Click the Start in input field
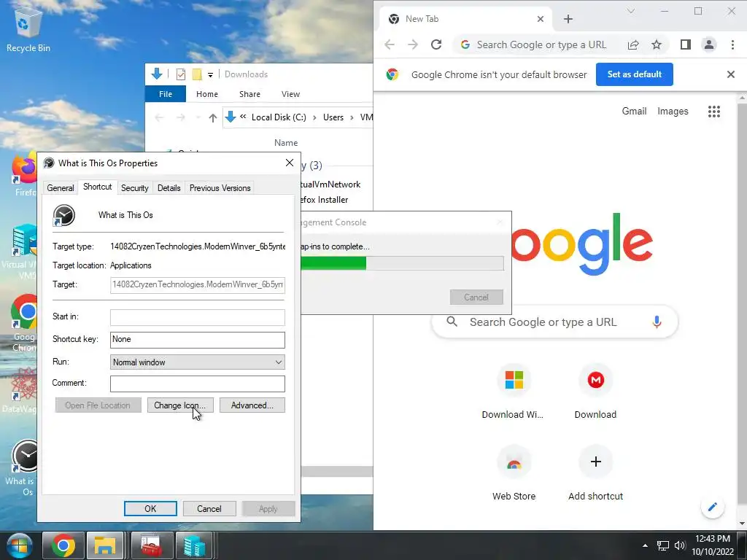The image size is (747, 560). (197, 317)
